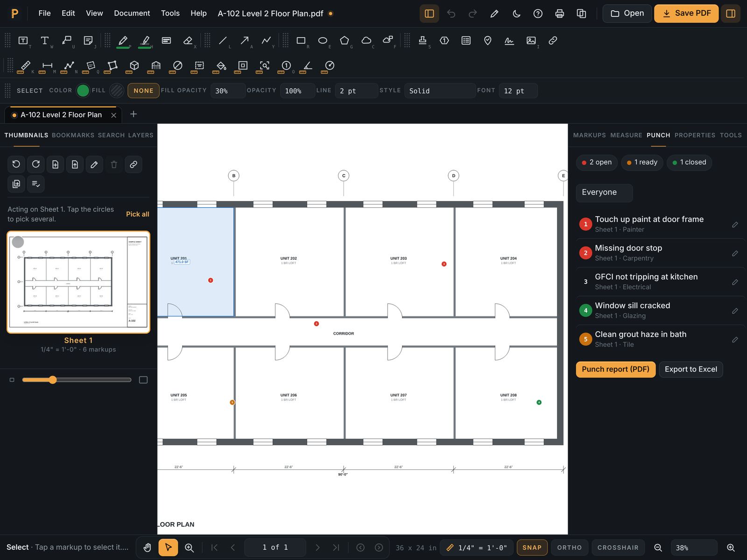Switch to the LAYERS tab
Image resolution: width=747 pixels, height=560 pixels.
pyautogui.click(x=141, y=135)
